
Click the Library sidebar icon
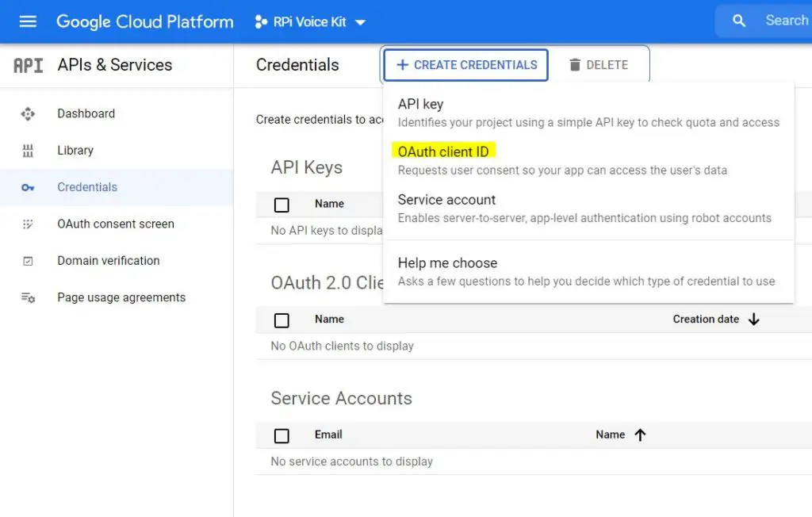point(28,151)
